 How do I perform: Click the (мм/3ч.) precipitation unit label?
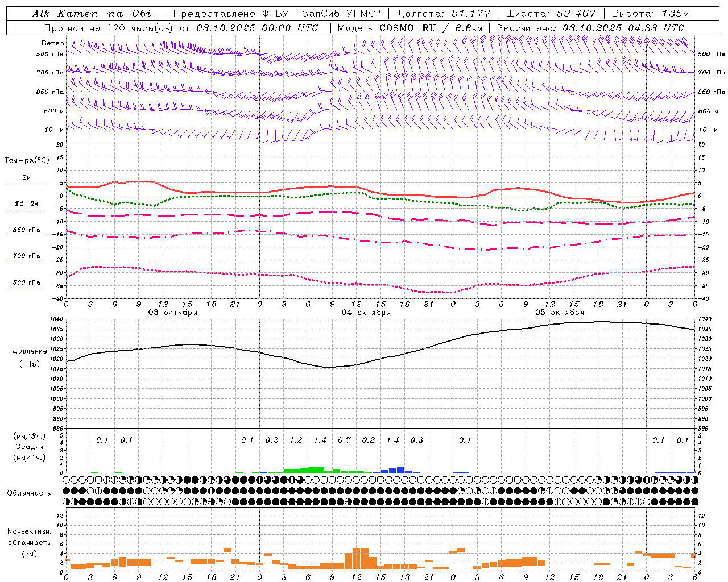[x=30, y=436]
